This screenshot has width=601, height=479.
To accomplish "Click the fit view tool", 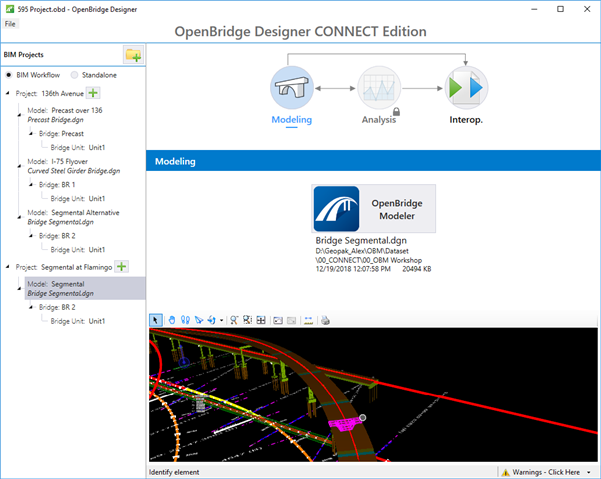I will tap(261, 320).
